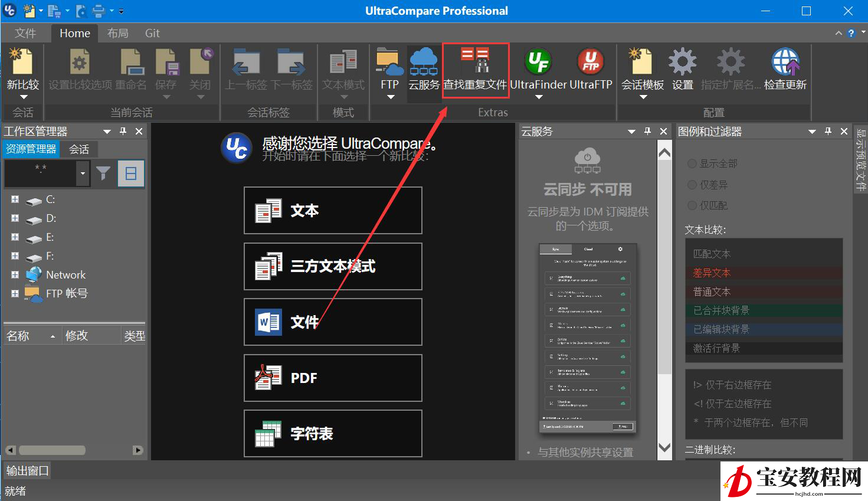Select the 仅匹配 radio option
The image size is (868, 501).
click(692, 205)
